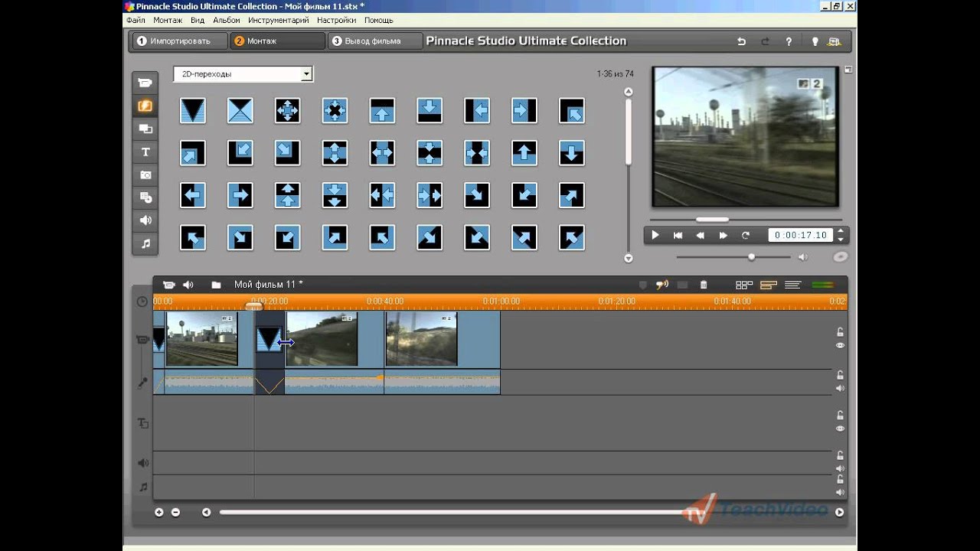The image size is (980, 551).
Task: Click the preview player scrubber bar
Action: click(x=744, y=220)
